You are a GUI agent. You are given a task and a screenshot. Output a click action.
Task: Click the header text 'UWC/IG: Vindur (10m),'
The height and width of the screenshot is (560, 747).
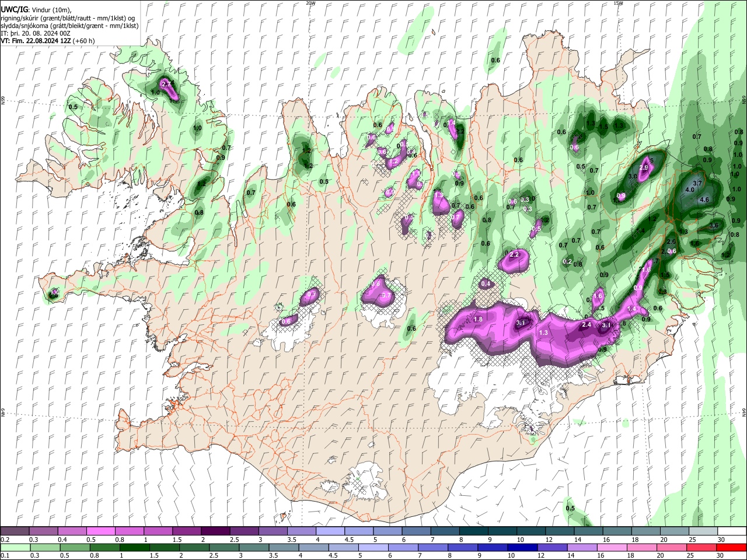[36, 10]
